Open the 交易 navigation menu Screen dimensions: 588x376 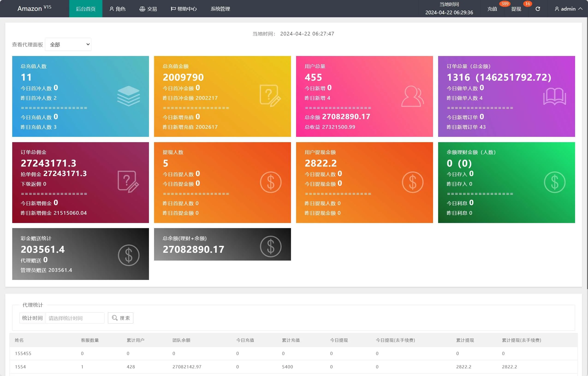tap(148, 9)
